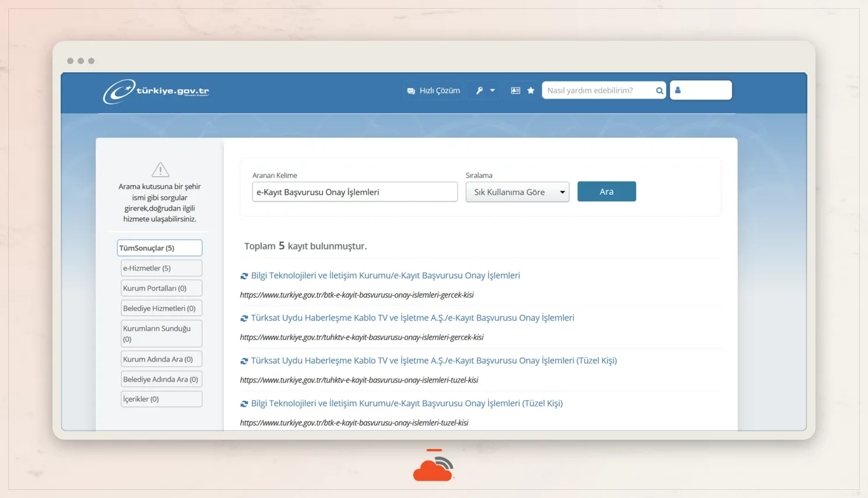Viewport: 868px width, 498px height.
Task: Open Bilgi Teknolojileri e-Kayıt (Tüzel Kişi) result
Action: point(407,403)
